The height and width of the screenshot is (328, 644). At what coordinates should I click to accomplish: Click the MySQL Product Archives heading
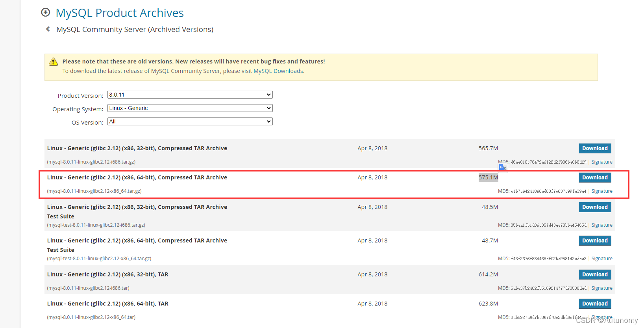pyautogui.click(x=120, y=13)
